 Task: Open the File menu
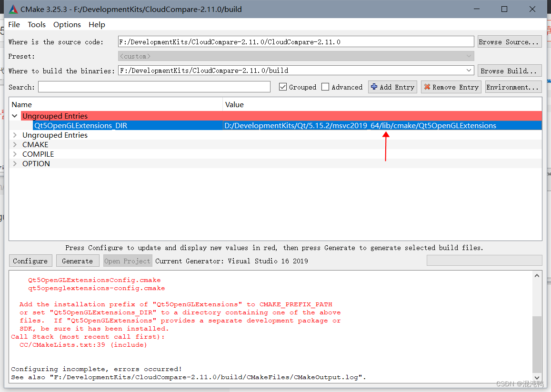(x=14, y=25)
